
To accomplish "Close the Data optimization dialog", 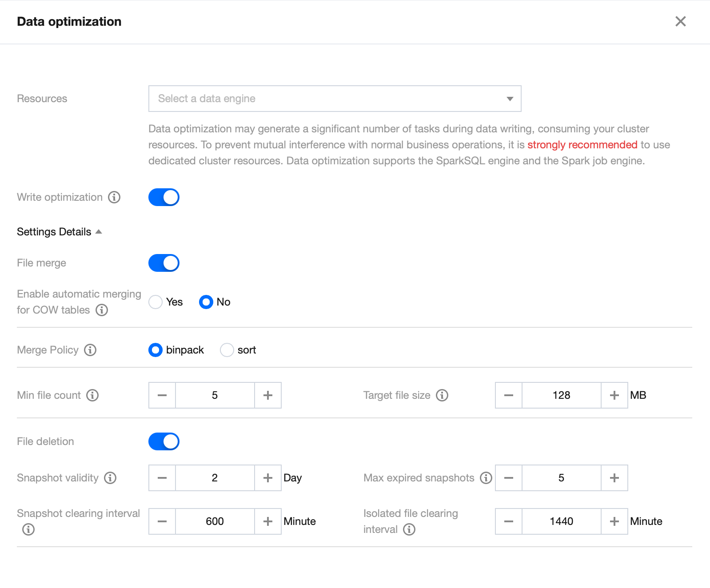I will click(x=680, y=21).
